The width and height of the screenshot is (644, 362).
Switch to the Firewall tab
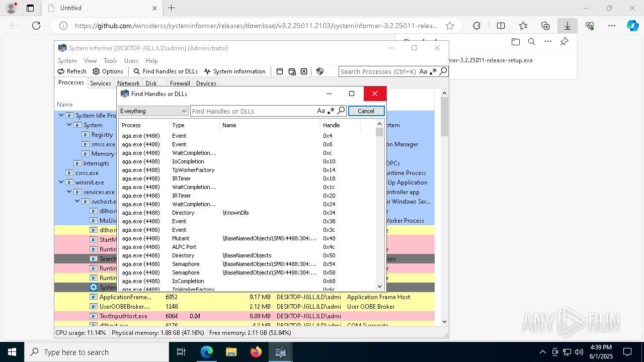tap(180, 83)
